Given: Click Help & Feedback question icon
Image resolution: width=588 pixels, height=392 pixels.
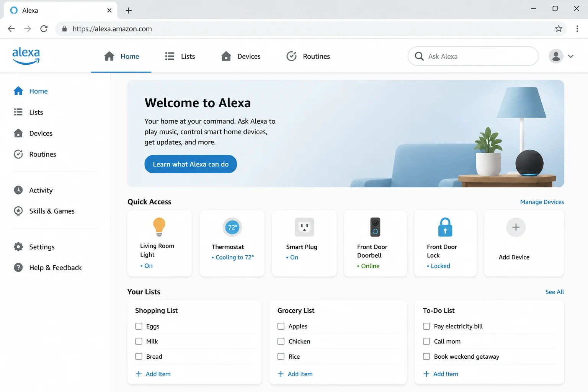Looking at the screenshot, I should (18, 267).
